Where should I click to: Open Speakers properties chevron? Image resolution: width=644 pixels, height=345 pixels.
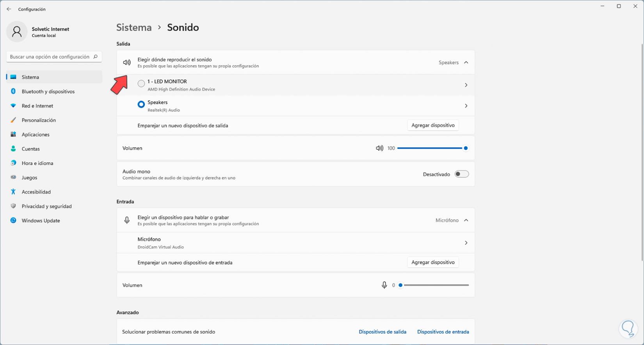(466, 106)
